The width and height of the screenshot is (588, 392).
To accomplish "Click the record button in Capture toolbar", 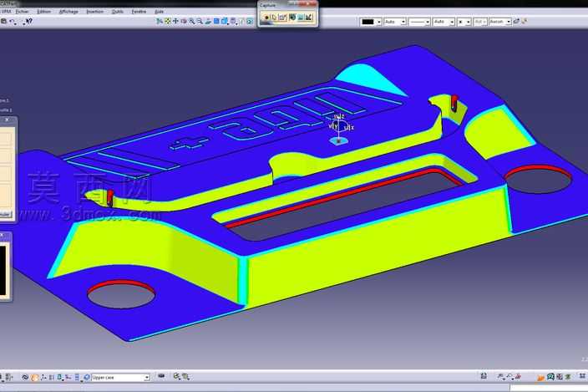I will pos(266,18).
